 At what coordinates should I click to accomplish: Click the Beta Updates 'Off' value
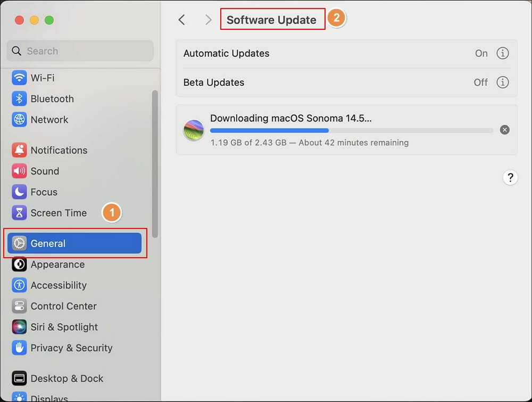(x=481, y=83)
